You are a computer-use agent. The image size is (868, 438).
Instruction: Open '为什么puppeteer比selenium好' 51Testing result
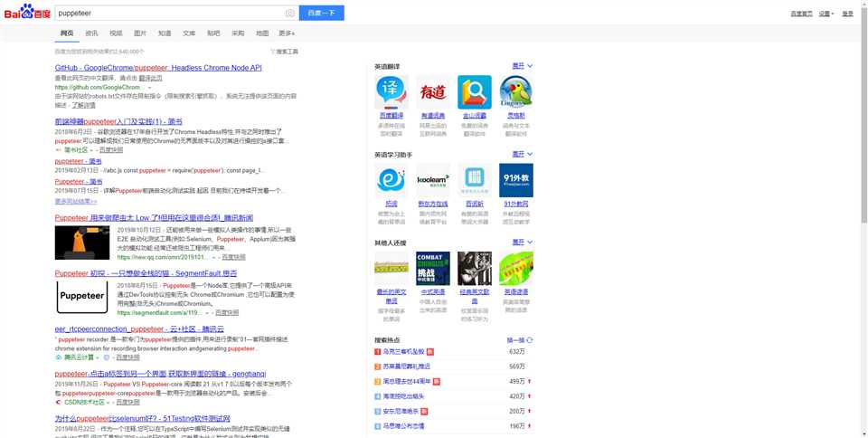(142, 418)
